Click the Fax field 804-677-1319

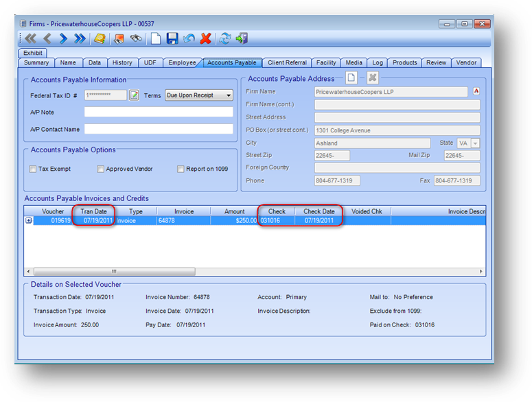coord(457,180)
